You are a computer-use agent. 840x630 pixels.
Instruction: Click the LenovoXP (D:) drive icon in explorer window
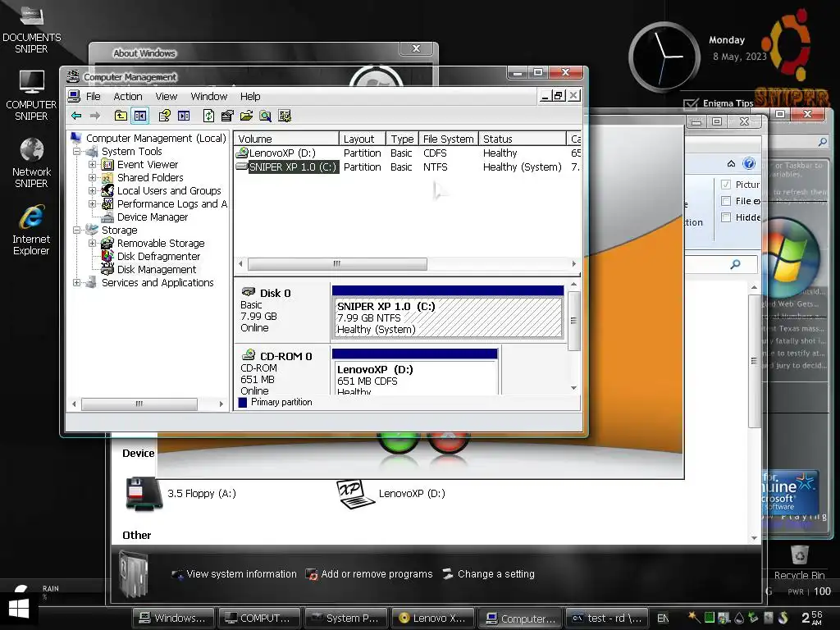pyautogui.click(x=355, y=493)
